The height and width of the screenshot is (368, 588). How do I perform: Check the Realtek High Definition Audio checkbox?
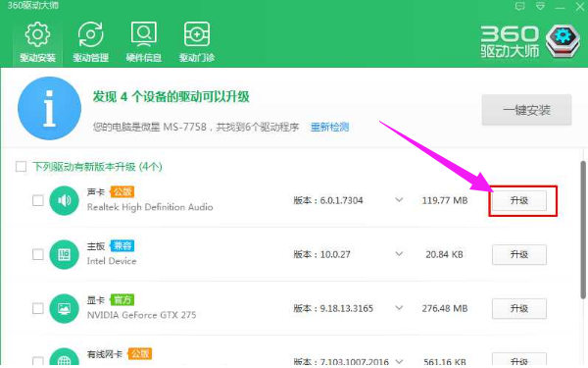coord(38,200)
